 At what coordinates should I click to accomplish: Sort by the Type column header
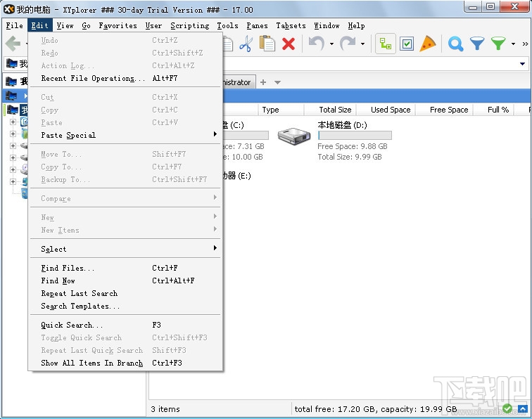click(281, 110)
